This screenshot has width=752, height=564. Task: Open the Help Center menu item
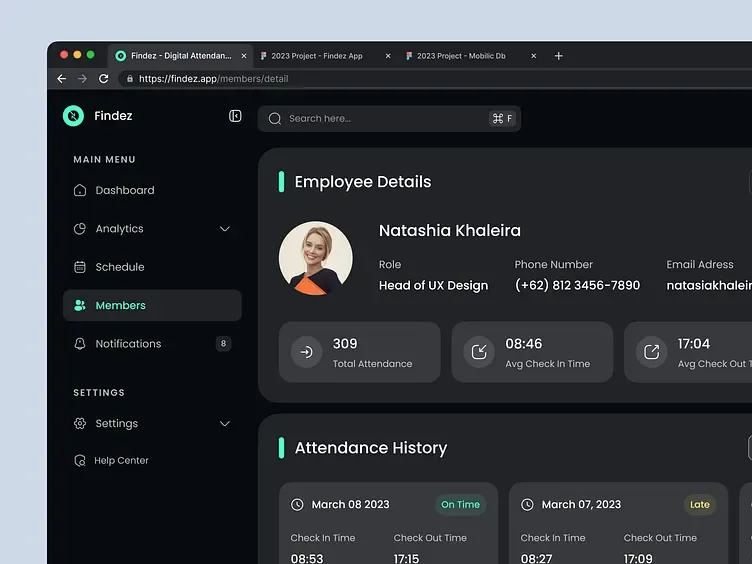[152, 460]
